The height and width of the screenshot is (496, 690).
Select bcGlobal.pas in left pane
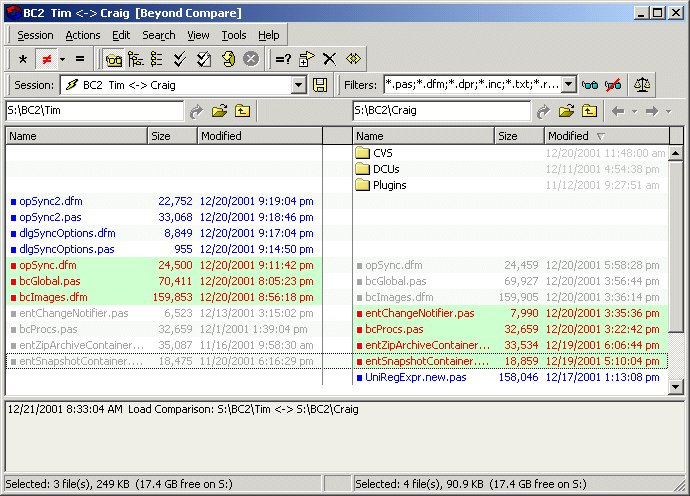tap(164, 281)
